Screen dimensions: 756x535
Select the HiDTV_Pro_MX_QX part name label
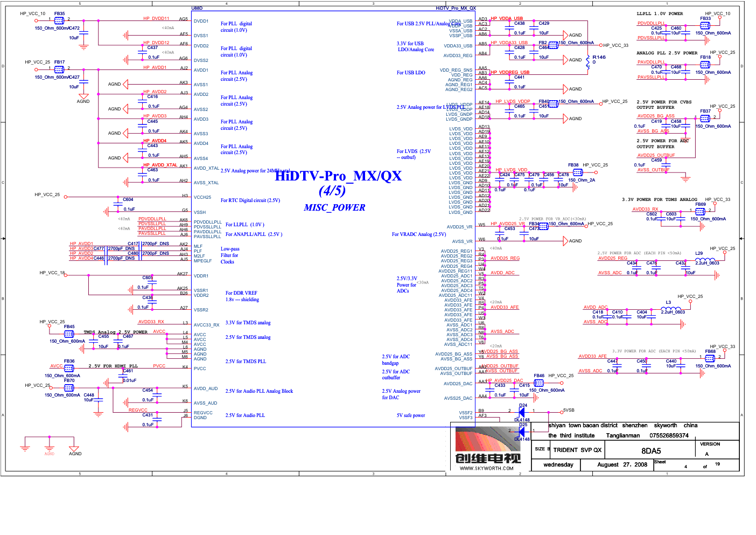click(x=456, y=8)
